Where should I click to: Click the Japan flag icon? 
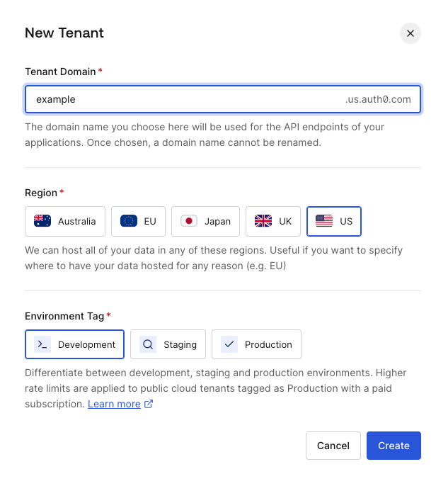189,221
